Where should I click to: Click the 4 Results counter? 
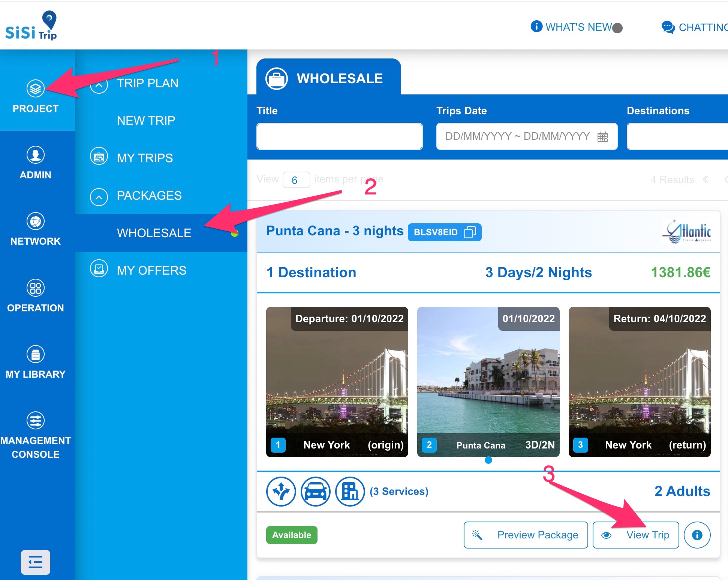coord(672,179)
